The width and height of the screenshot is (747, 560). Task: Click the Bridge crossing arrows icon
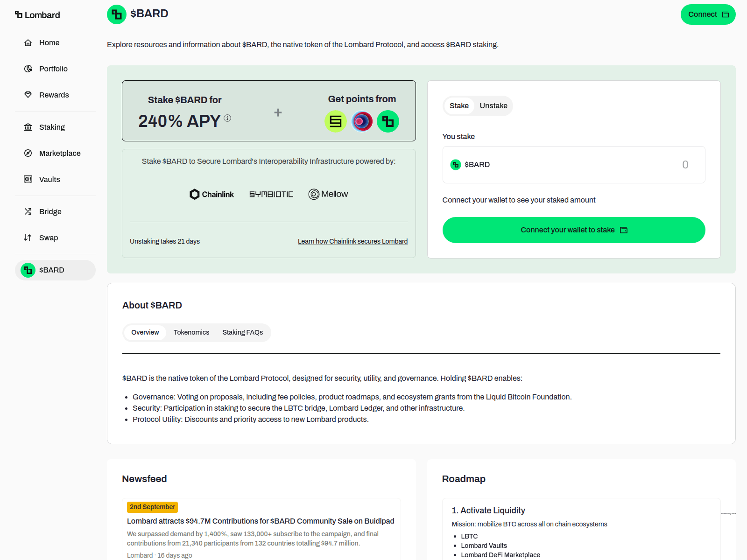[x=28, y=211]
